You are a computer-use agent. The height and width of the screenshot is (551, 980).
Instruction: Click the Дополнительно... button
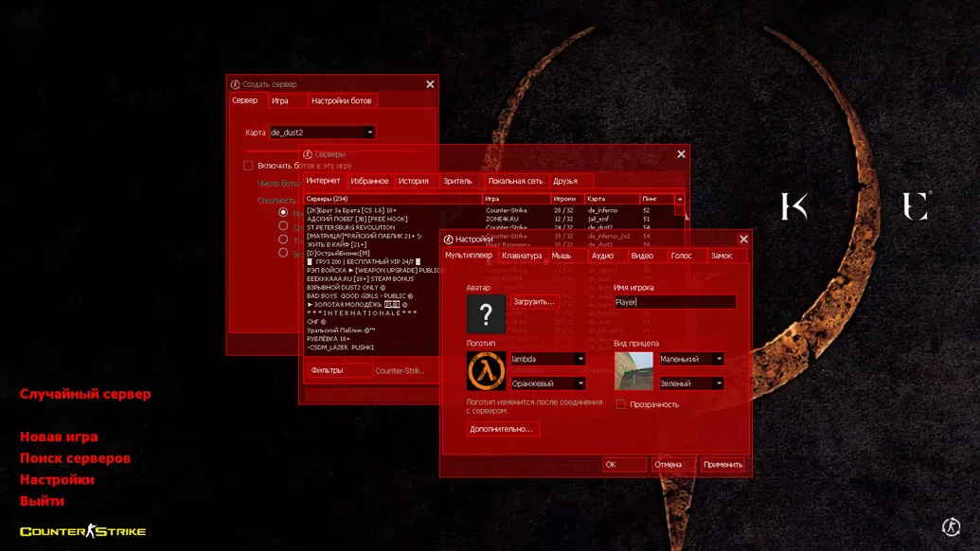pos(502,429)
